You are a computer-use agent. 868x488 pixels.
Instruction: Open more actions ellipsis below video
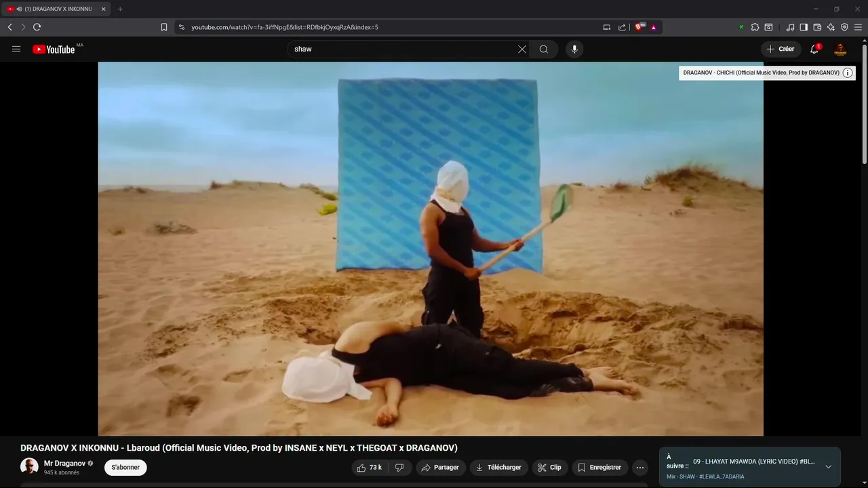(x=639, y=468)
